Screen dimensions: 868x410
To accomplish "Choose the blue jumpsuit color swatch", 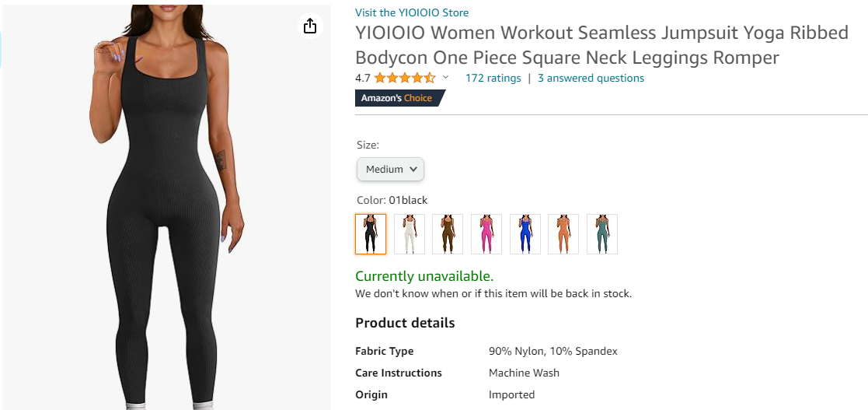I will 525,234.
